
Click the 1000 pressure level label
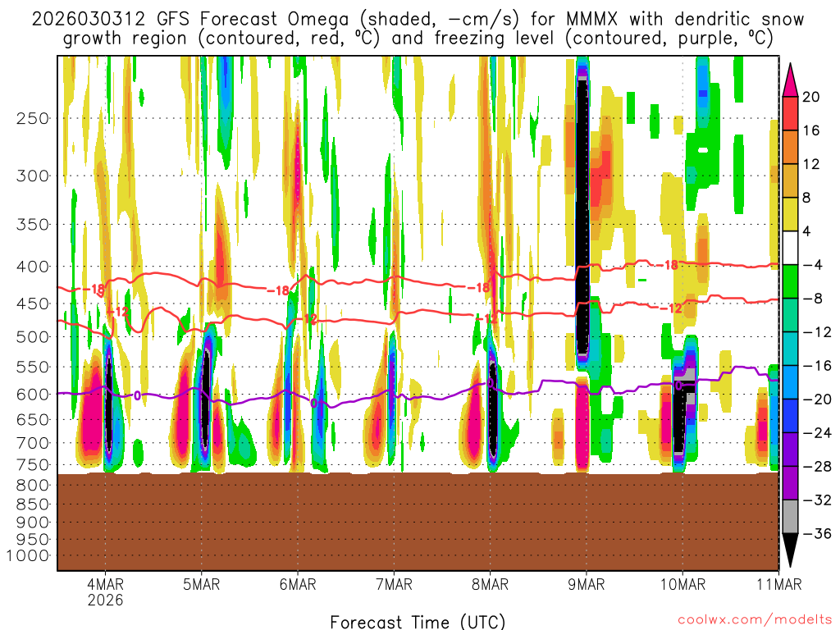[x=29, y=555]
